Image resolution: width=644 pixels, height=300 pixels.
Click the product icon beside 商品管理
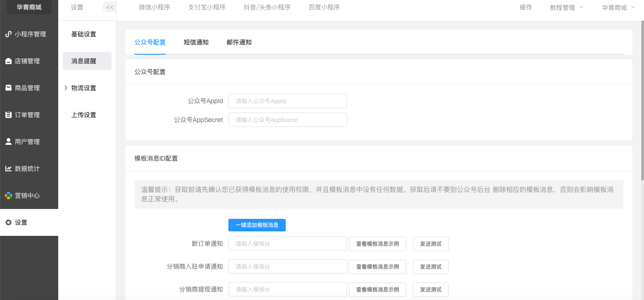click(x=8, y=88)
